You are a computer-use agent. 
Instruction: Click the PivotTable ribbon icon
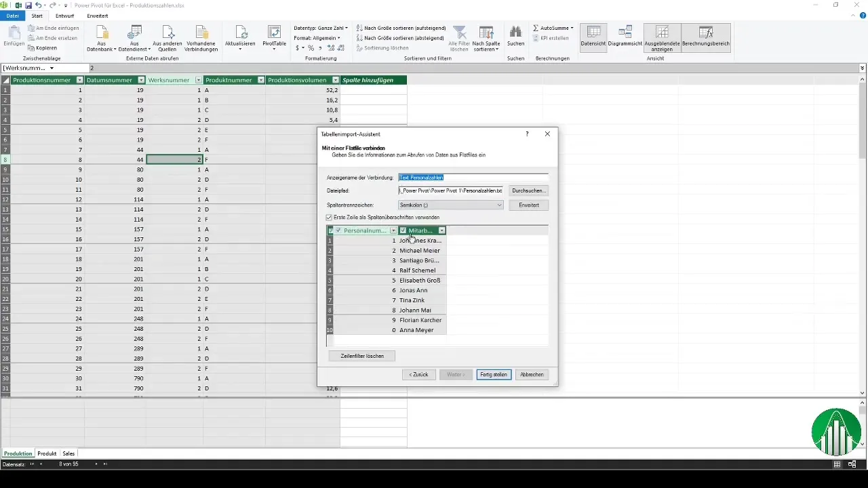pyautogui.click(x=275, y=31)
